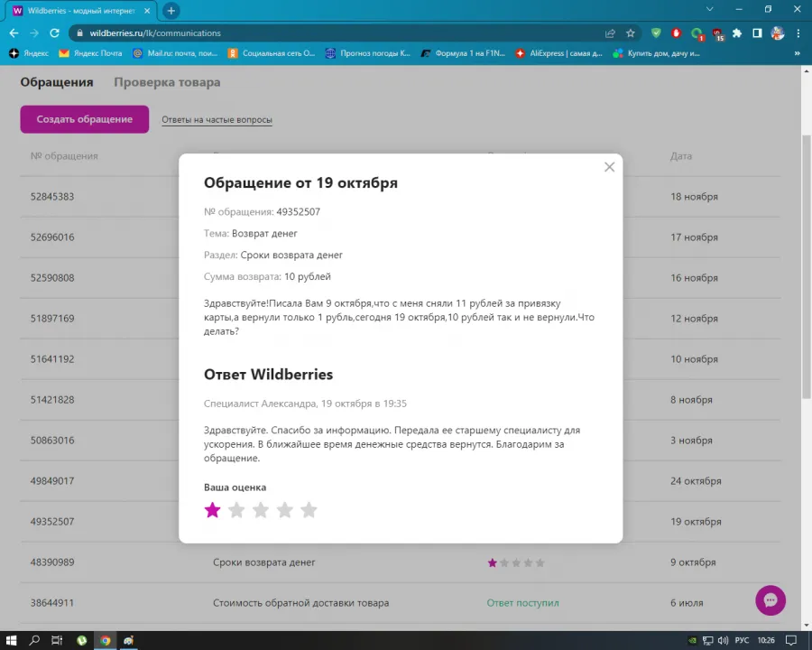Screen dimensions: 812x650
Task: Open the browser extensions puzzle menu
Action: (x=737, y=33)
